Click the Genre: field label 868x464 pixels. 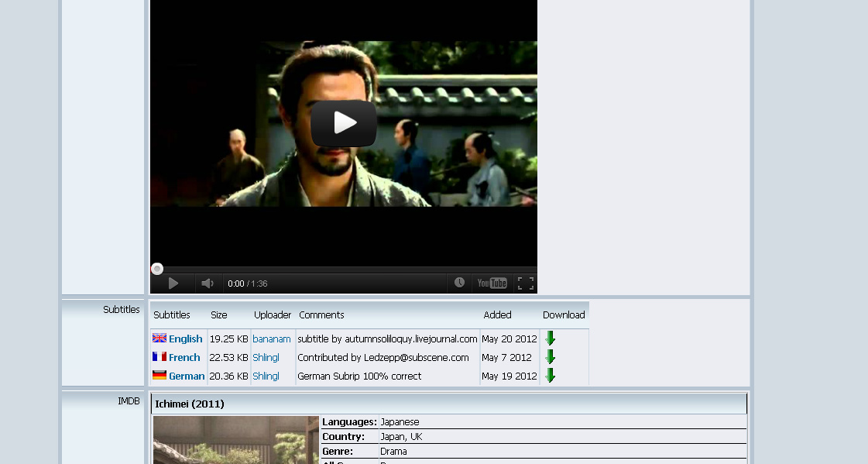(x=338, y=452)
